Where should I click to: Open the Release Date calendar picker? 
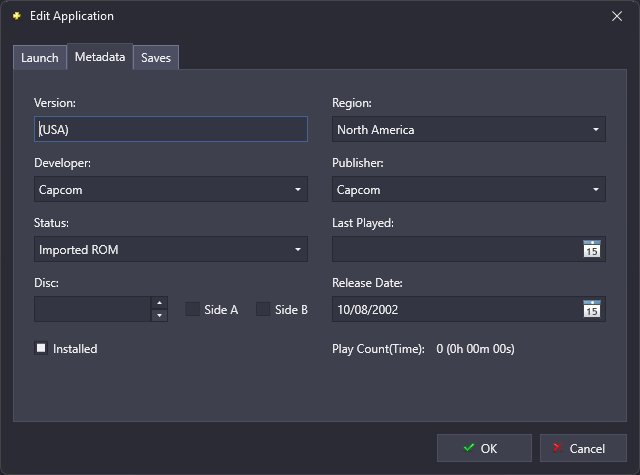pyautogui.click(x=592, y=309)
